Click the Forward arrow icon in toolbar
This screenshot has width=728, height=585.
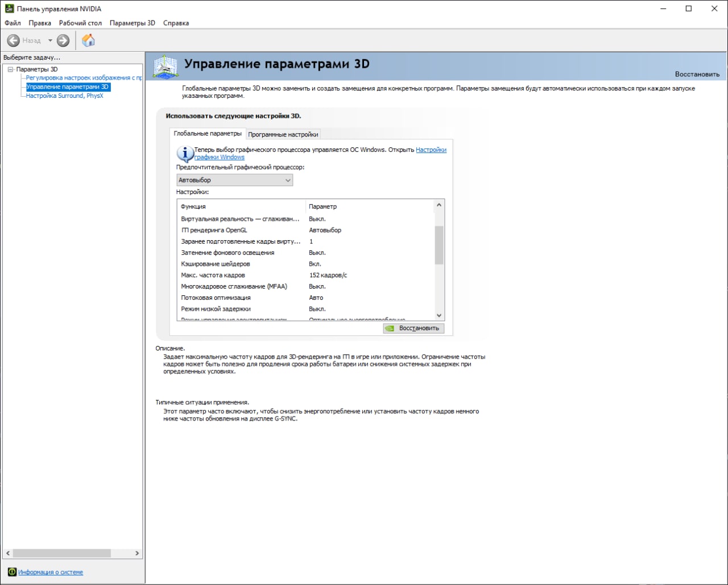point(63,40)
